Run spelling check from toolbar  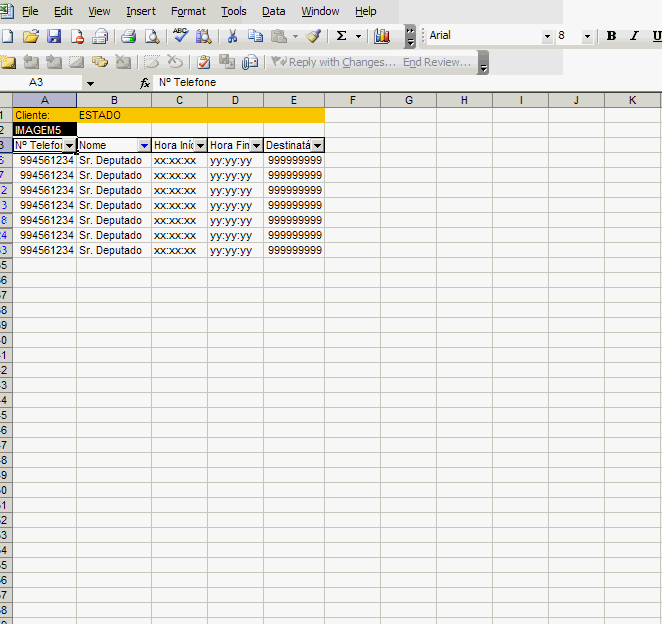pyautogui.click(x=180, y=36)
